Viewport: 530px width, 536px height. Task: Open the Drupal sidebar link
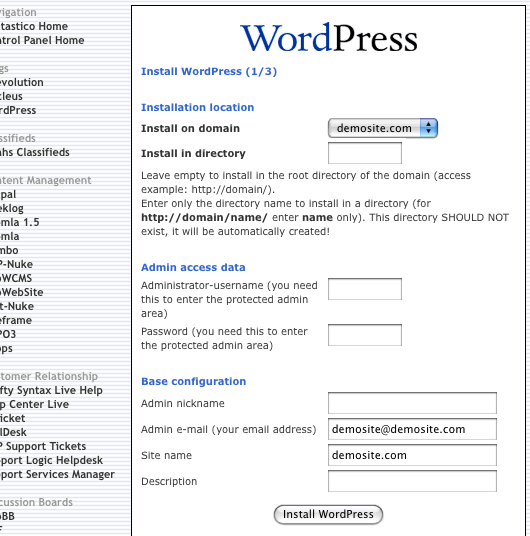(x=8, y=194)
